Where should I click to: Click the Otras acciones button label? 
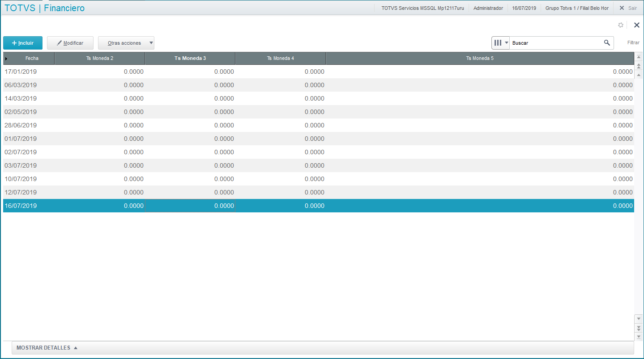coord(124,43)
